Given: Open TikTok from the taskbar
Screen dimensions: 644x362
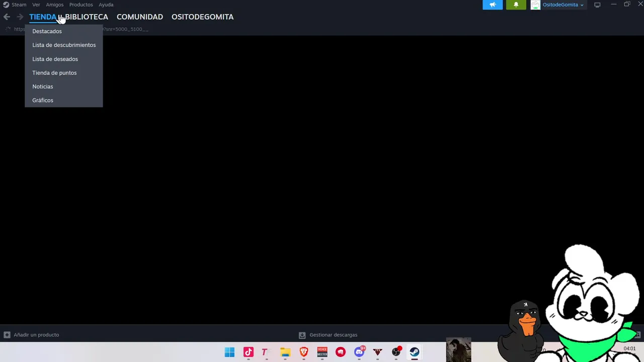Looking at the screenshot, I should (248, 352).
